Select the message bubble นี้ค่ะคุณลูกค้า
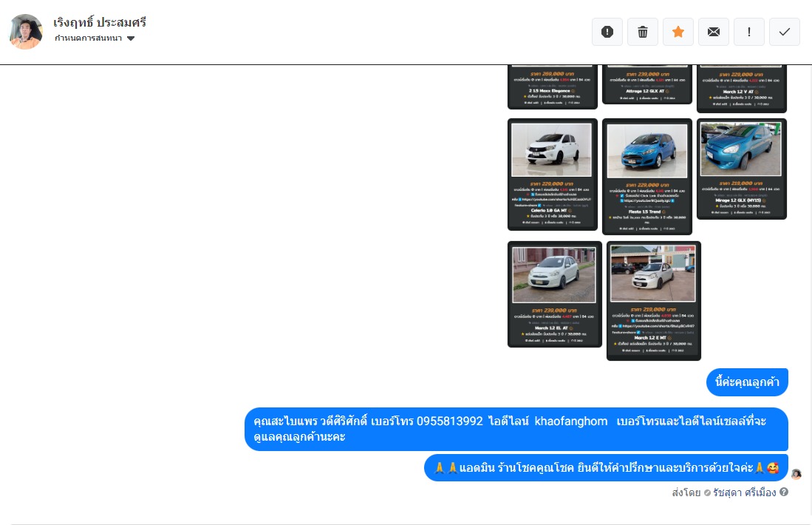Image resolution: width=812 pixels, height=525 pixels. (747, 382)
